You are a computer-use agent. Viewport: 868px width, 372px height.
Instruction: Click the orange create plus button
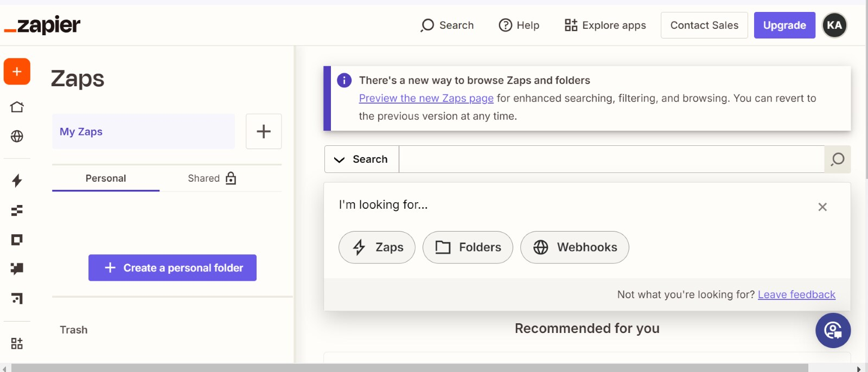(x=17, y=72)
